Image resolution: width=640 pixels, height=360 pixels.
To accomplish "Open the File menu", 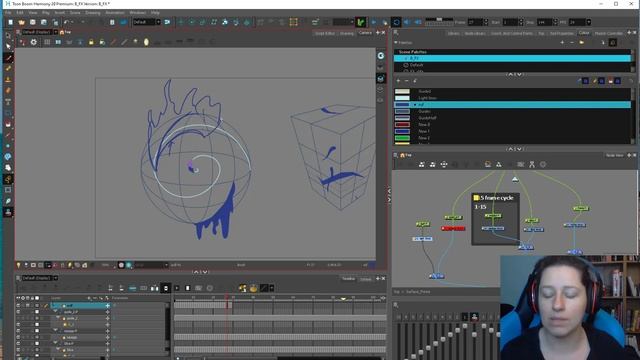I will 8,13.
